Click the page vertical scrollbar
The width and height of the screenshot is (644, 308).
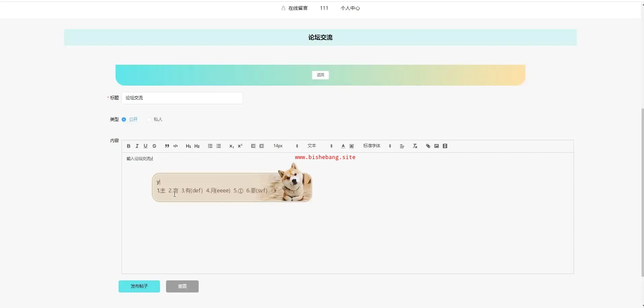(642, 192)
